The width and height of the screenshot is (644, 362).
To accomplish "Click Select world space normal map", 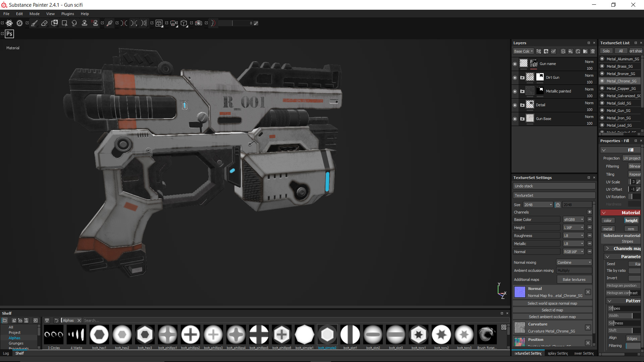I will [552, 303].
